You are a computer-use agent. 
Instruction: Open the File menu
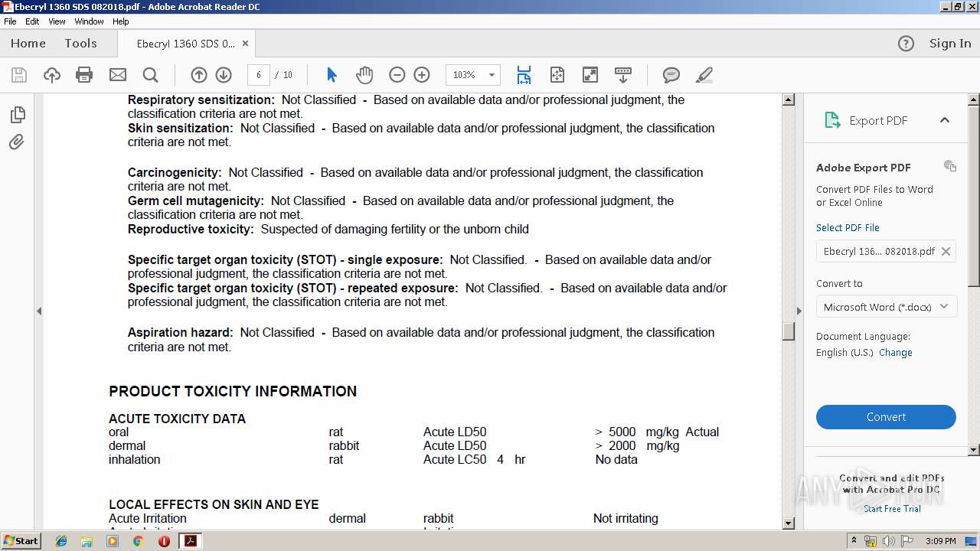(x=10, y=21)
